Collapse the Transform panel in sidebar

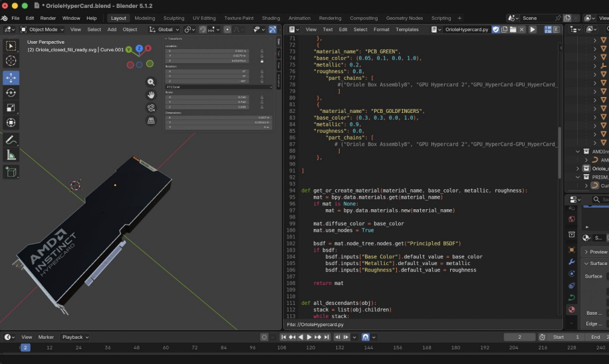click(x=174, y=39)
